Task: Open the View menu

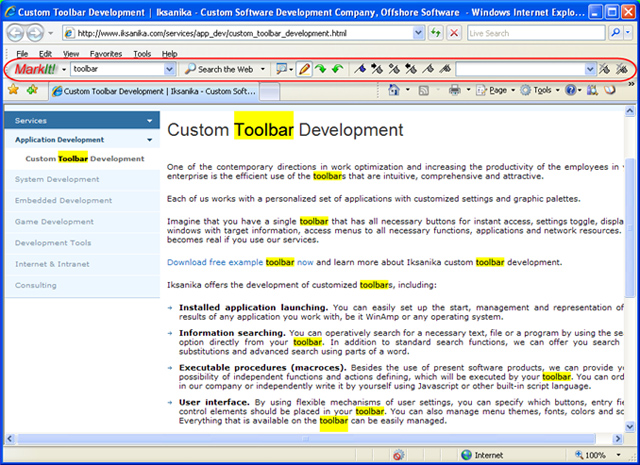Action: (71, 53)
